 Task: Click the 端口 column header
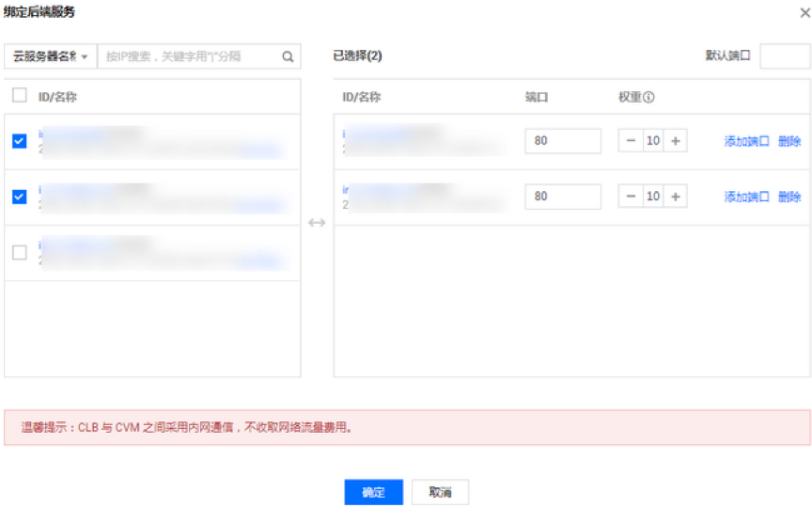[x=537, y=97]
